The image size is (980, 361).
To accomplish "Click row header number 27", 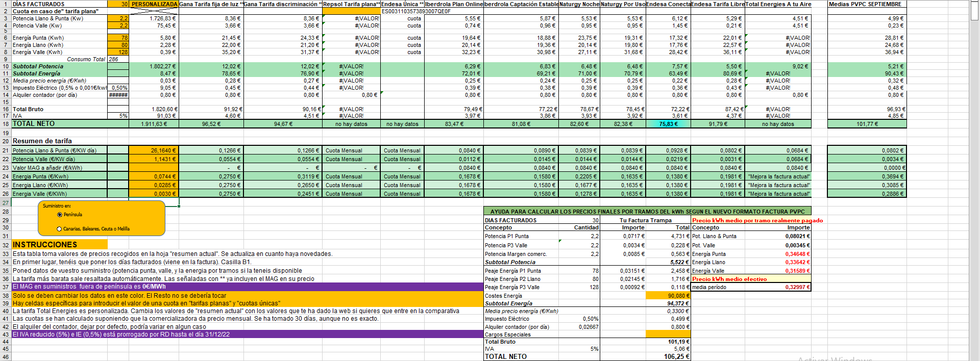I will 5,203.
